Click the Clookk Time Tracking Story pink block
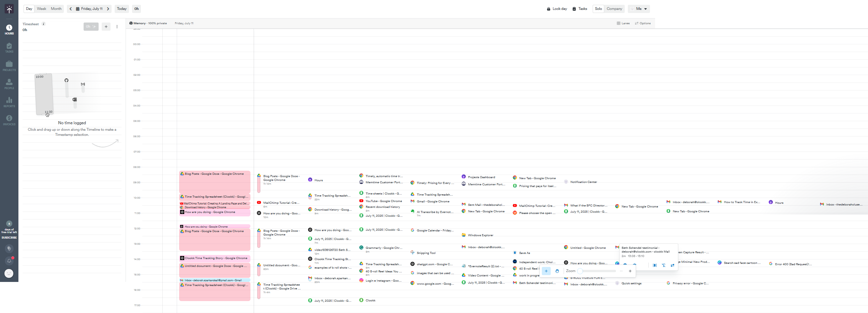Image resolution: width=868 pixels, height=313 pixels. click(215, 258)
